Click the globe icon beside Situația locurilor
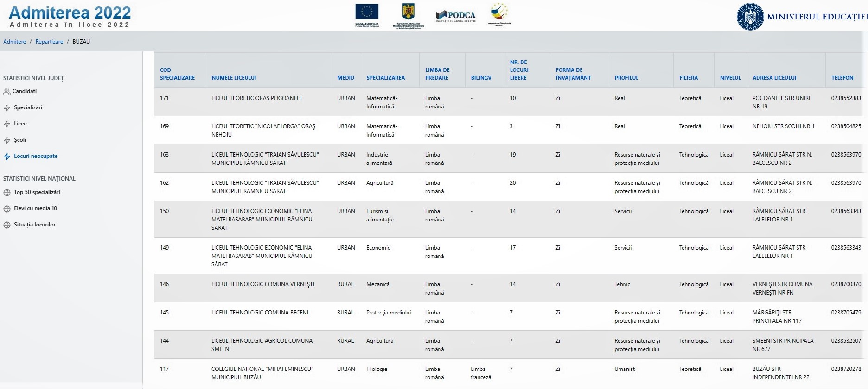This screenshot has width=868, height=389. click(x=7, y=225)
